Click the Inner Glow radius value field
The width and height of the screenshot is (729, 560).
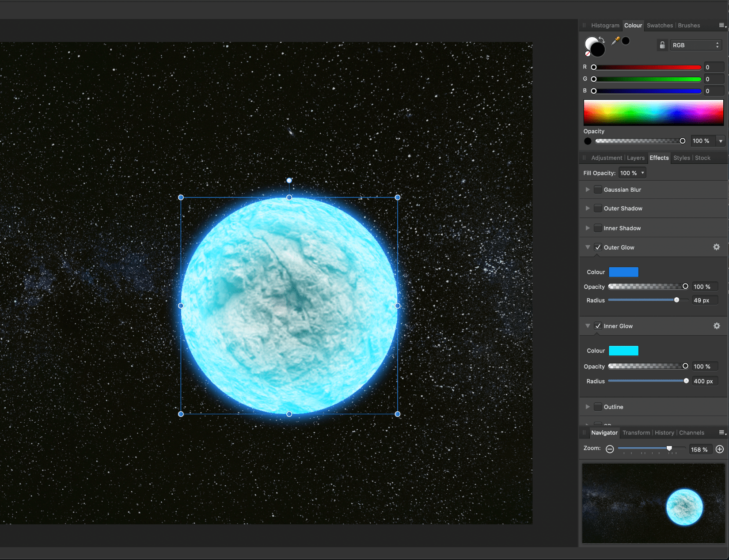[703, 381]
